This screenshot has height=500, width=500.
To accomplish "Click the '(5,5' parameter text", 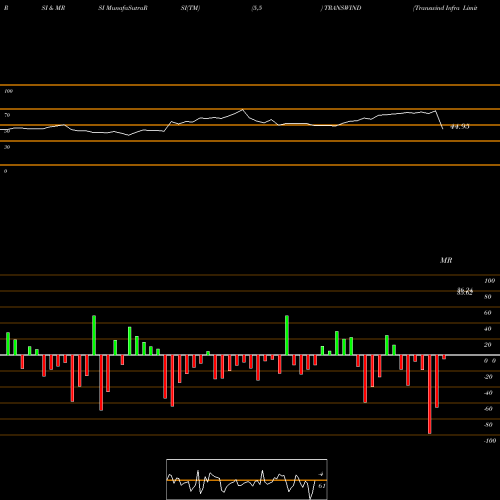I will (x=257, y=8).
